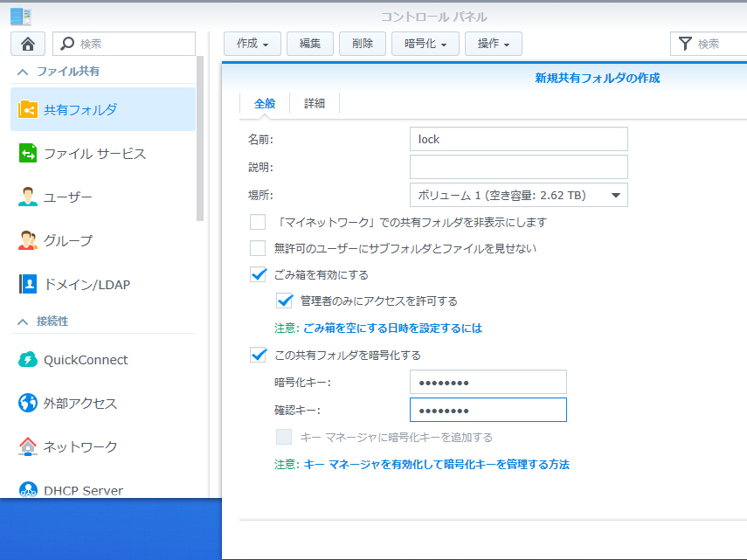
Task: Click the 説明 description input field
Action: [518, 167]
